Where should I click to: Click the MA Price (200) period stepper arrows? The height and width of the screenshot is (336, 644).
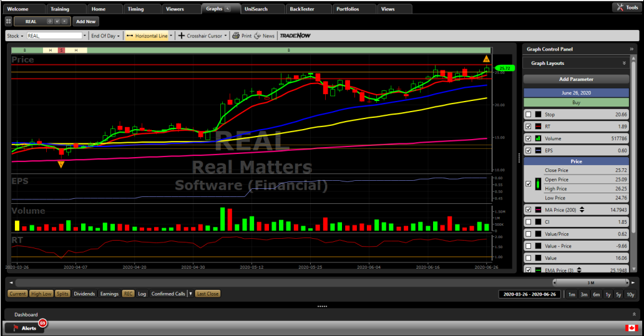point(582,209)
